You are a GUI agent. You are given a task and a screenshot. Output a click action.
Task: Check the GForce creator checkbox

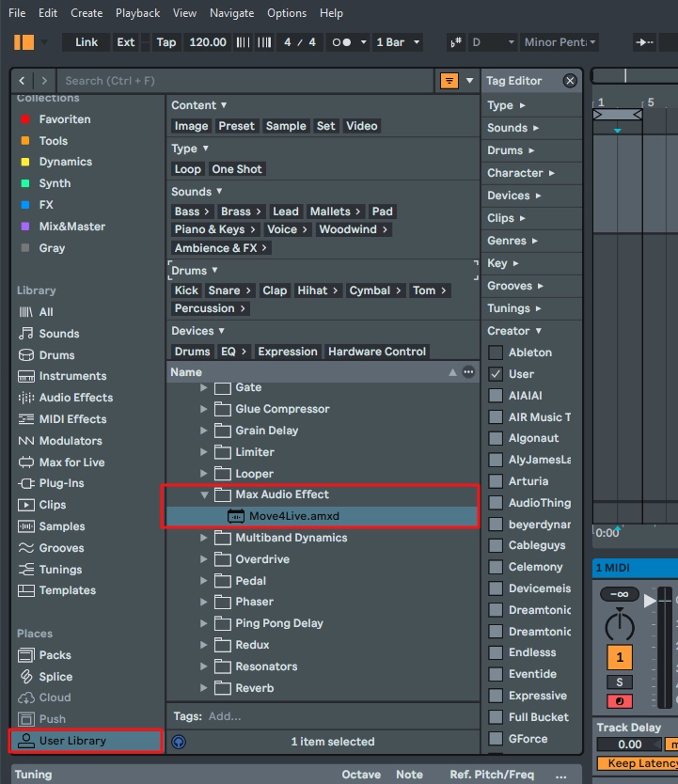click(x=495, y=738)
